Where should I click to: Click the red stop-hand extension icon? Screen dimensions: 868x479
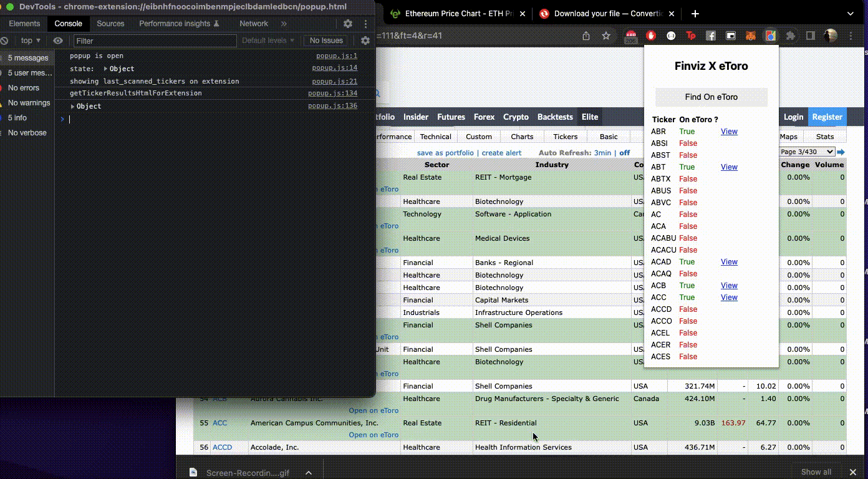pos(651,36)
